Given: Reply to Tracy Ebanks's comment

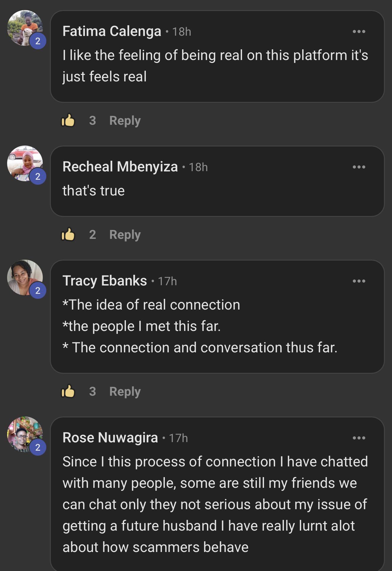Looking at the screenshot, I should 125,392.
